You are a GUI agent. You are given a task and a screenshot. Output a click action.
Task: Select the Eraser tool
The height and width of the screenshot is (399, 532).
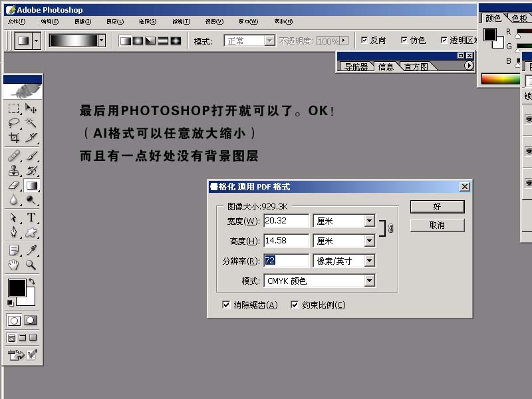(x=13, y=186)
